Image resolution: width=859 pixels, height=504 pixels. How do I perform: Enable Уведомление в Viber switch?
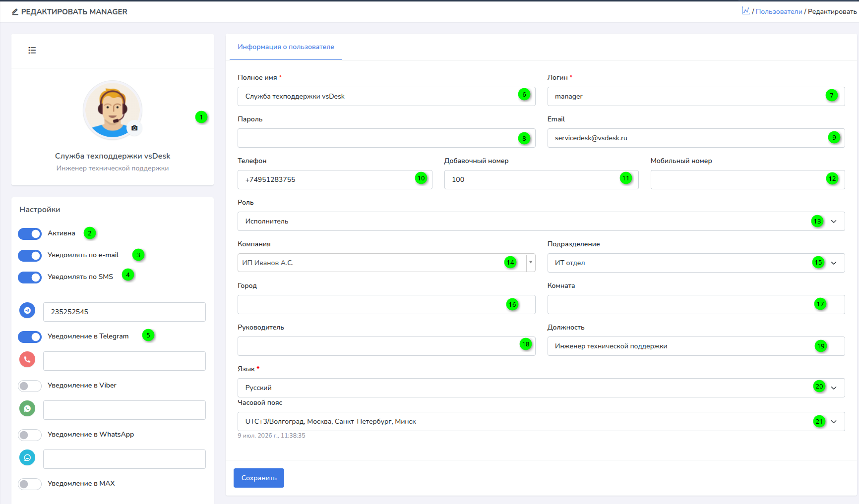pos(30,386)
